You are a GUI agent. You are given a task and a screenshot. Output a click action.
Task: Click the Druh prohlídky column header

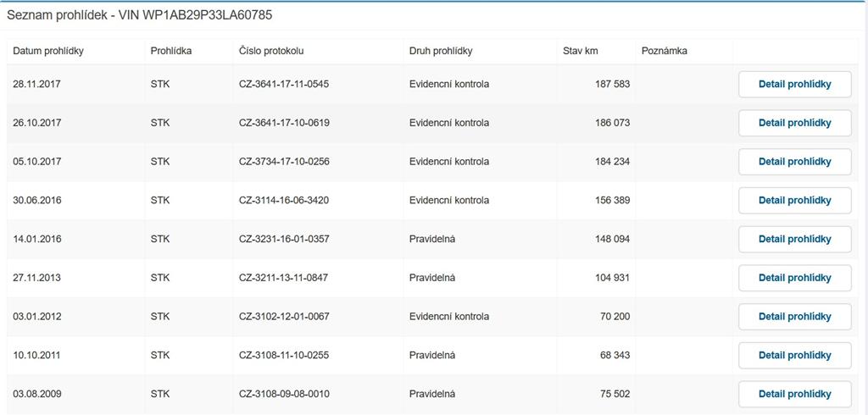pyautogui.click(x=440, y=51)
